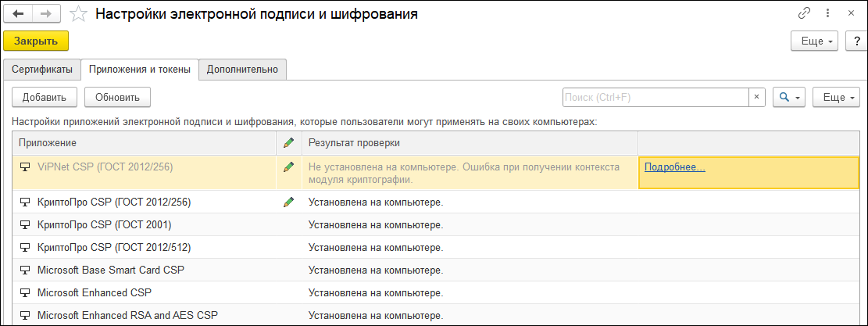Expand the list toolbar Еще menu
Viewport: 868px width, 326px height.
pyautogui.click(x=836, y=98)
